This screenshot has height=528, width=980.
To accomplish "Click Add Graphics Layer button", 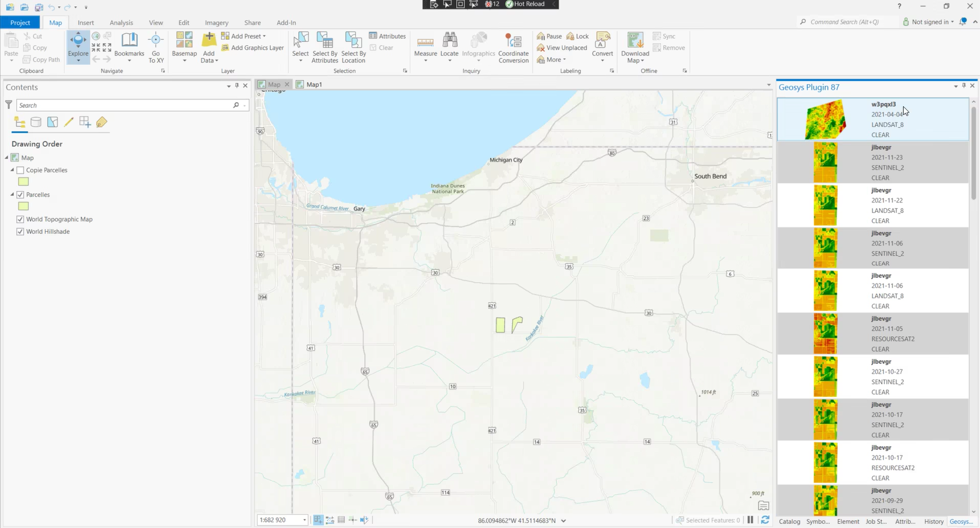I will tap(253, 48).
